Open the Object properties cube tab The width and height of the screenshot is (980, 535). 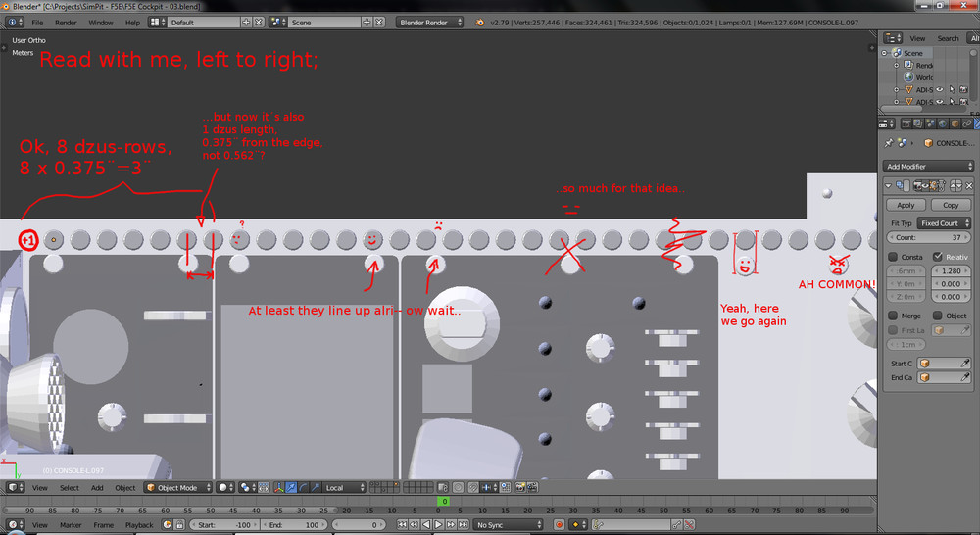tap(955, 123)
